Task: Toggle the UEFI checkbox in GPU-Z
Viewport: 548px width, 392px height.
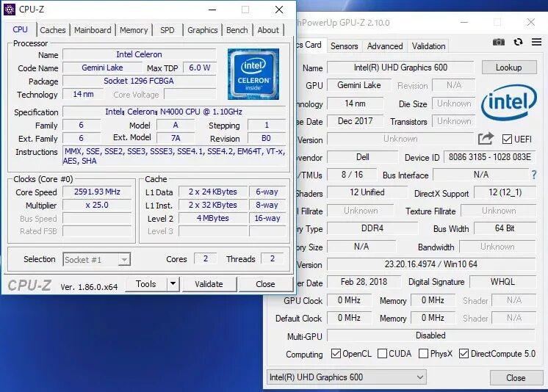Action: coord(507,139)
